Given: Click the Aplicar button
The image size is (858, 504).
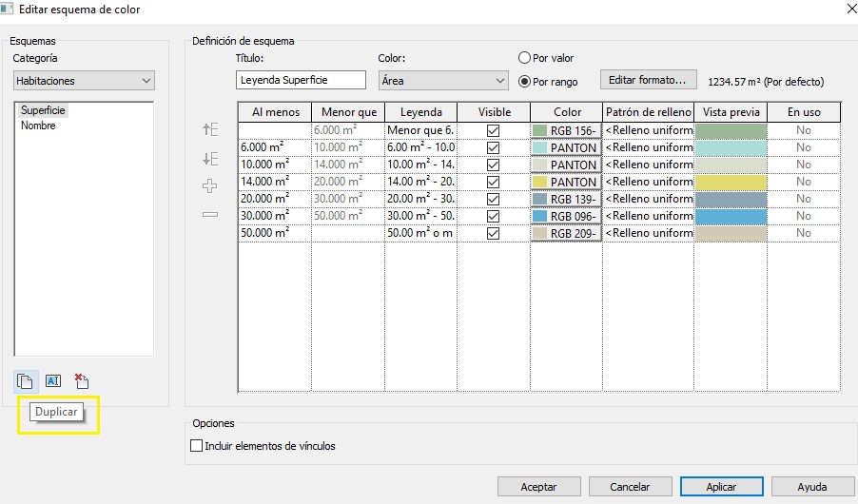Looking at the screenshot, I should 721,486.
